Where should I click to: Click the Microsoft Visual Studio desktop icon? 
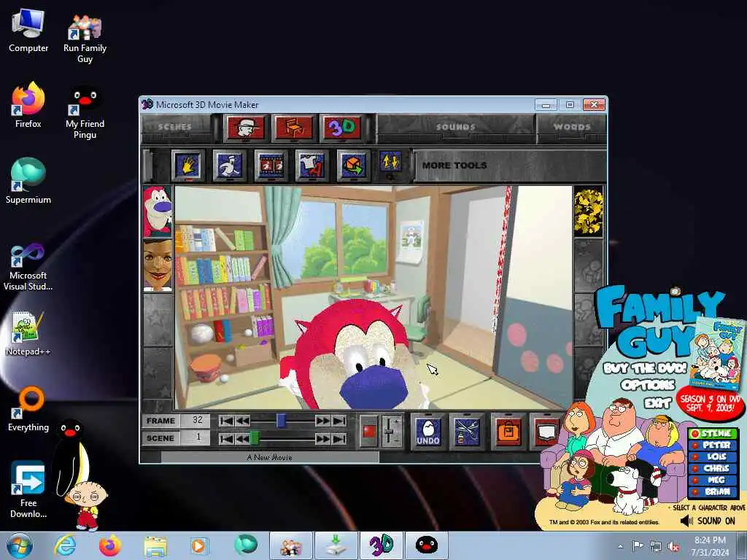[28, 267]
